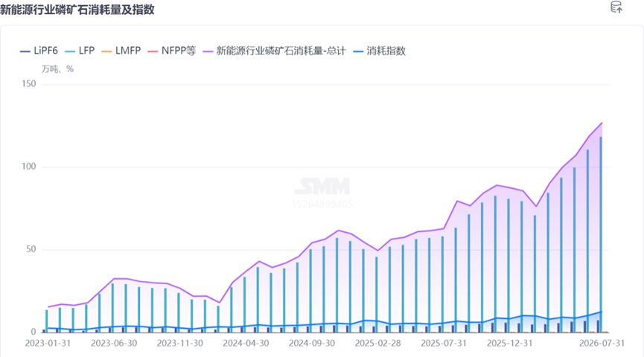Viewport: 644px width, 357px height.
Task: Click the purple total line peak at 2026-07-31
Action: pyautogui.click(x=602, y=123)
